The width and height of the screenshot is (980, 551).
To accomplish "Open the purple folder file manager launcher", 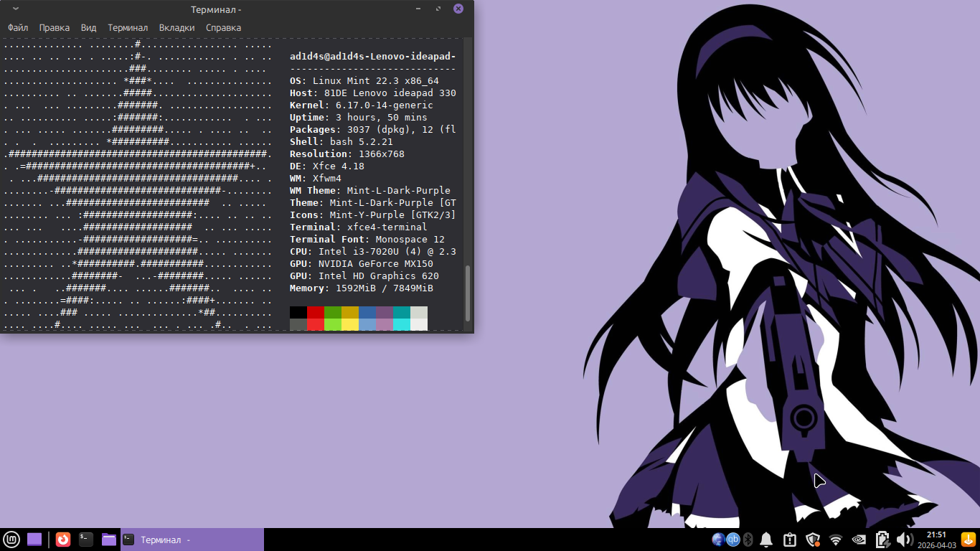I will (109, 540).
